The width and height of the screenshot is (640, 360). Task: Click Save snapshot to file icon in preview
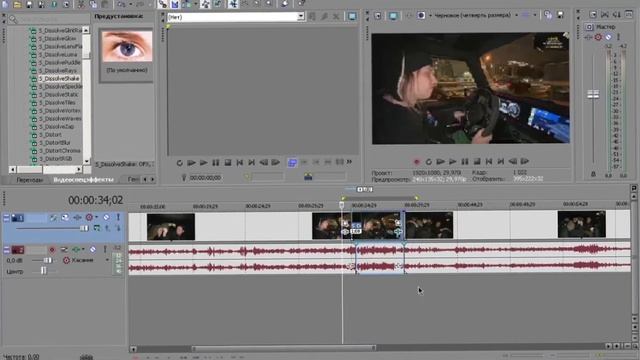click(x=560, y=15)
